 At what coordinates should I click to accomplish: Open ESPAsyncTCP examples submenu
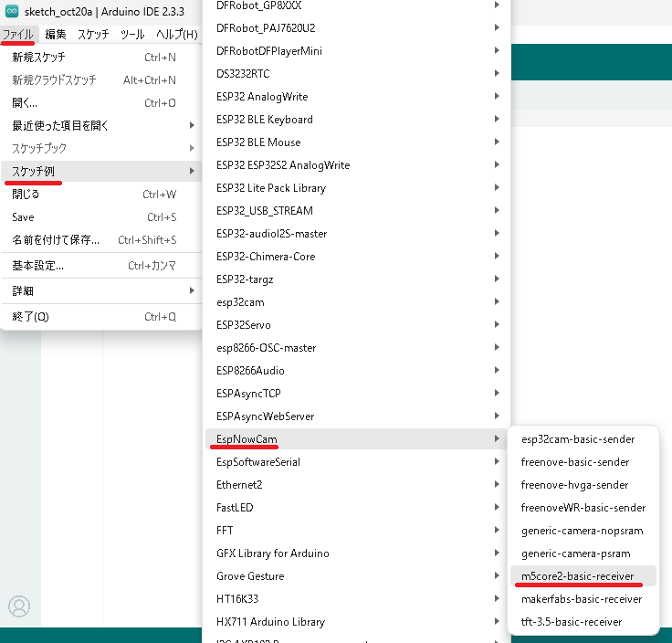(357, 393)
